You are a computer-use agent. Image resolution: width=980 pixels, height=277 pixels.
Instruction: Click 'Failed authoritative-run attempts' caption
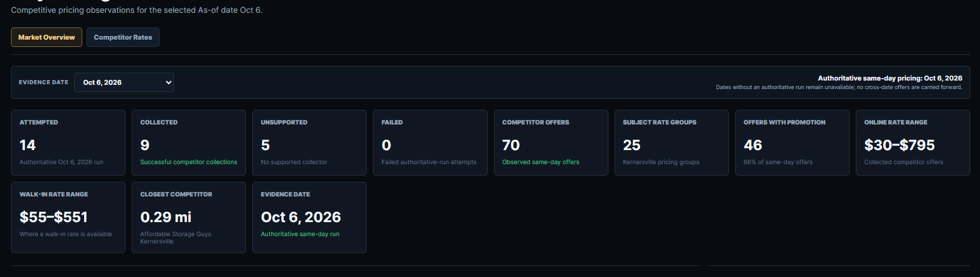[x=429, y=162]
